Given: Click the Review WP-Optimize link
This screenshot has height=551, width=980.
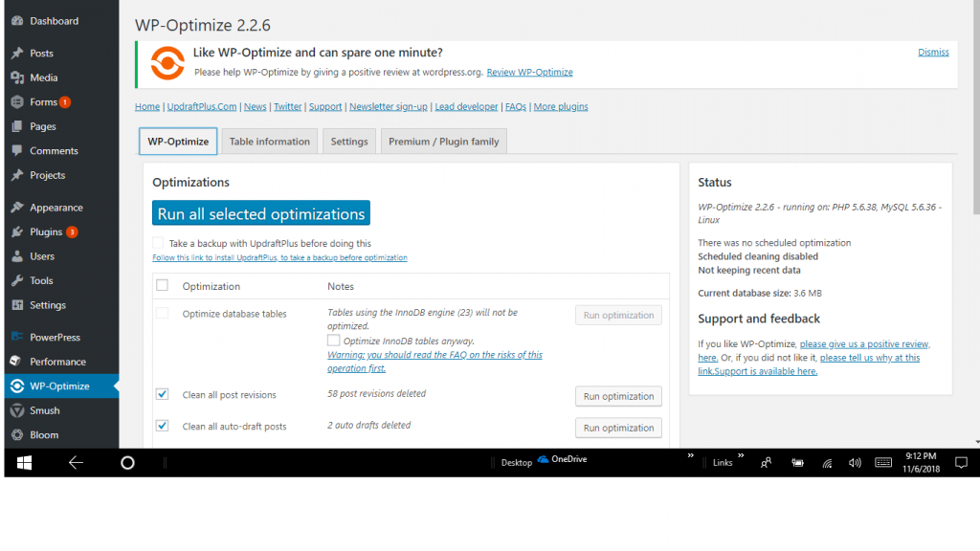Looking at the screenshot, I should click(x=530, y=72).
